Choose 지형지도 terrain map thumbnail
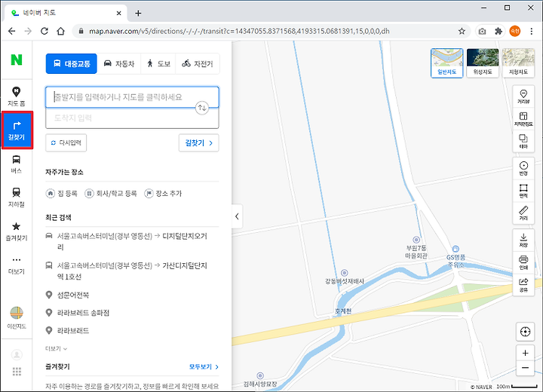543x392 pixels. (x=518, y=63)
